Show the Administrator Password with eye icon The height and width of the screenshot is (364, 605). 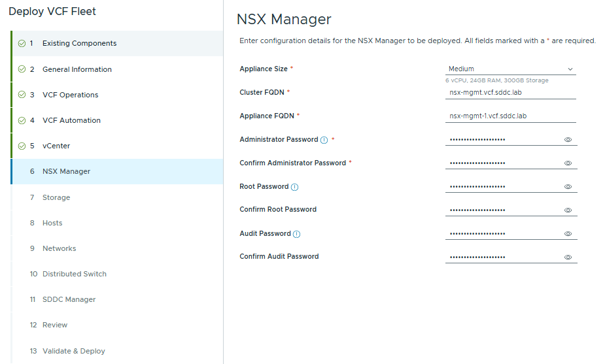568,140
